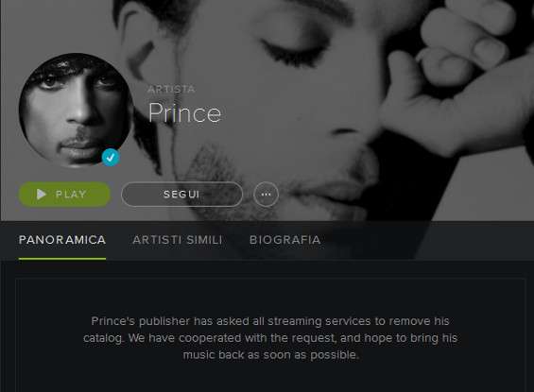Click the dark tab bar right of BIOGRAFIA
The height and width of the screenshot is (392, 534).
coord(427,240)
